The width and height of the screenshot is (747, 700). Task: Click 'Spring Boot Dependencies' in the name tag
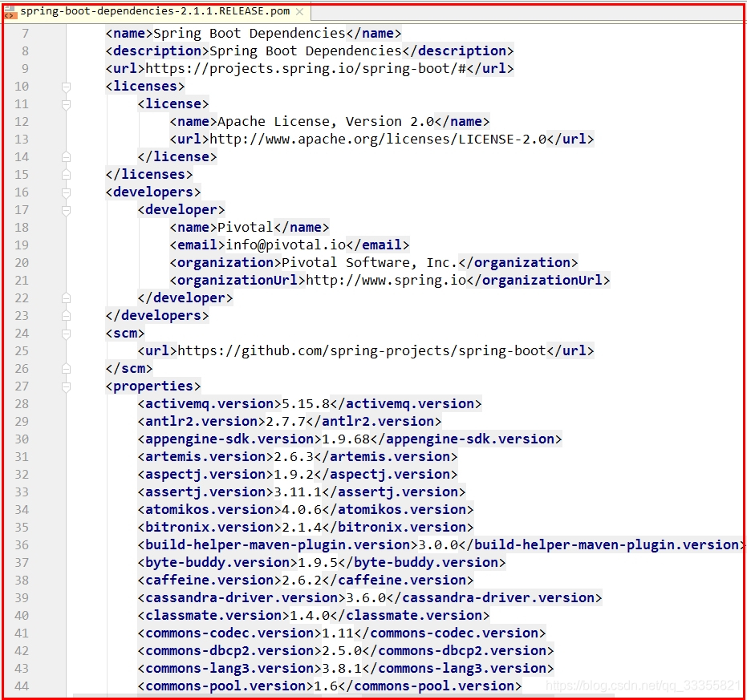click(250, 34)
